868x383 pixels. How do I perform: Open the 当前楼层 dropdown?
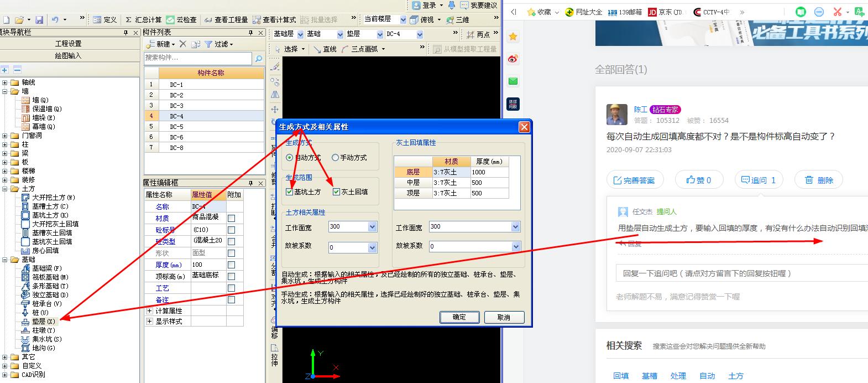pos(403,19)
